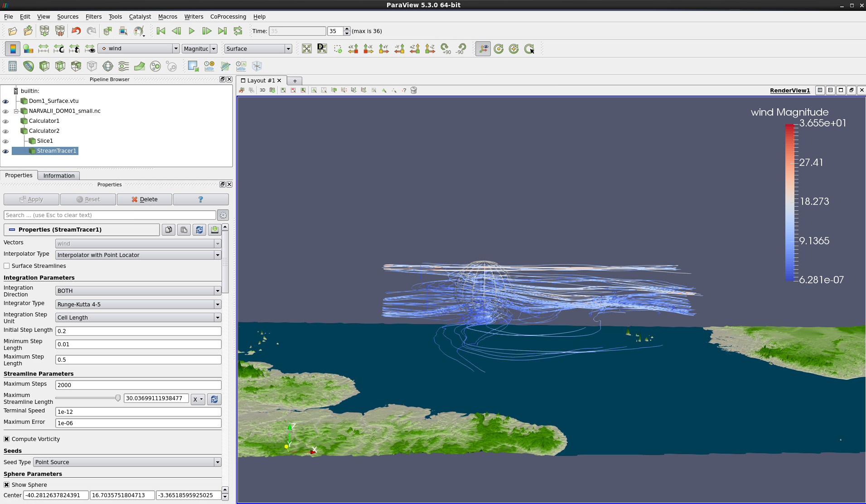The width and height of the screenshot is (866, 504).
Task: Hide Dom1_Surface.vtu using its eye icon
Action: [5, 102]
